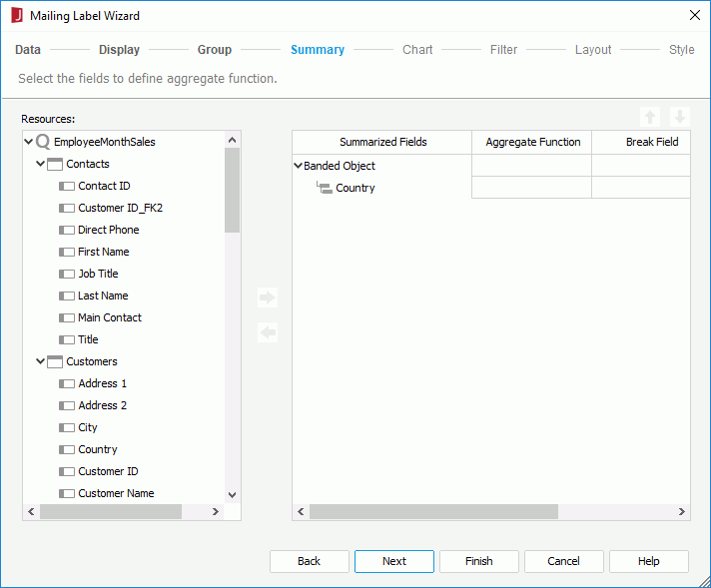
Task: Collapse the Banded Object row
Action: click(298, 166)
